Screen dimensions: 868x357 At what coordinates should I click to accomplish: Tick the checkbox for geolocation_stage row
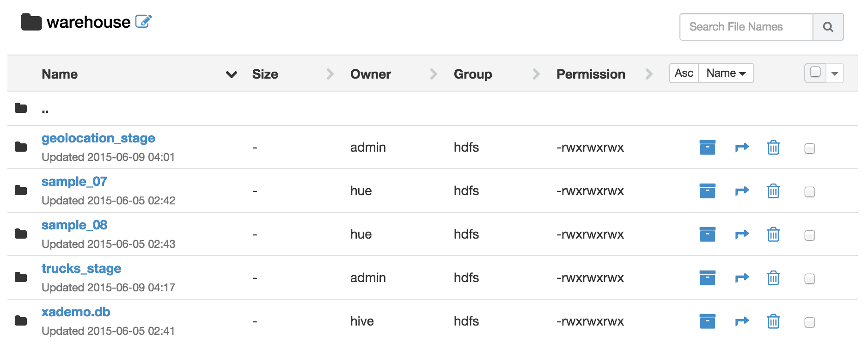810,148
